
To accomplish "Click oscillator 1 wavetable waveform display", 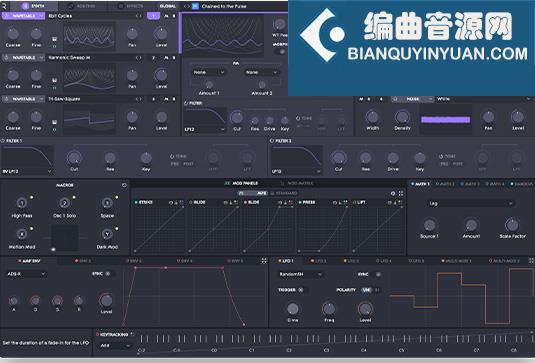I will tap(89, 36).
